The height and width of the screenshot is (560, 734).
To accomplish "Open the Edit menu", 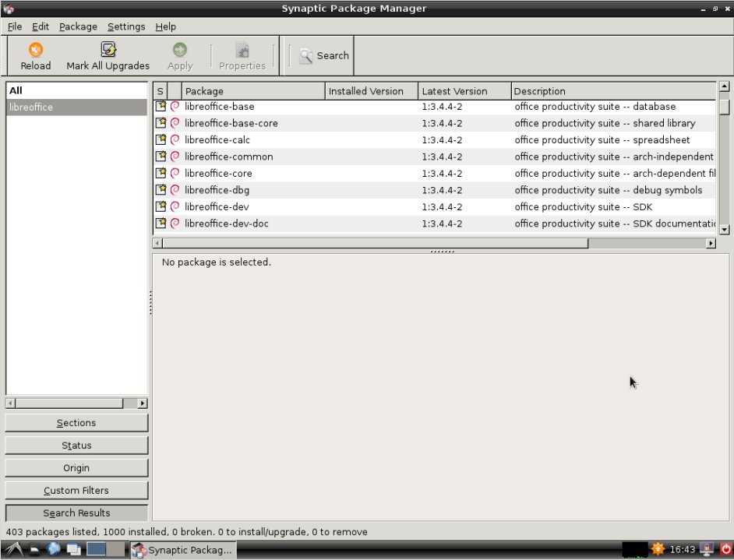I will pyautogui.click(x=41, y=26).
